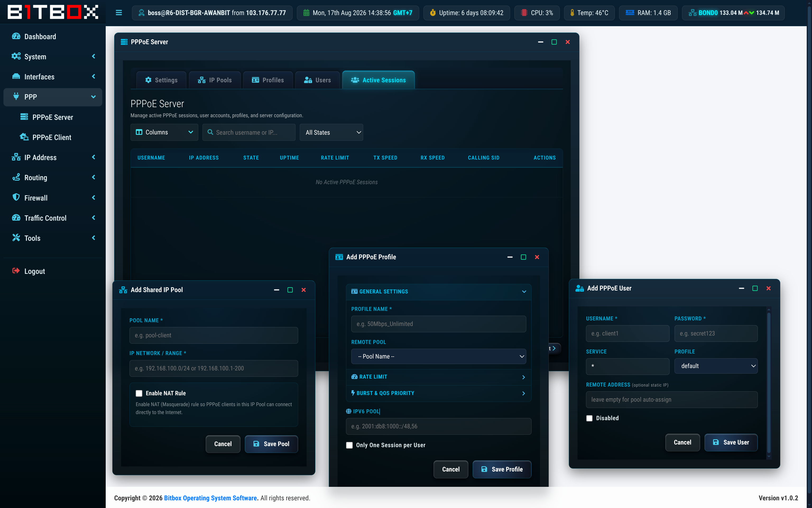
Task: Click the Rate Limit gauge icon
Action: (354, 377)
